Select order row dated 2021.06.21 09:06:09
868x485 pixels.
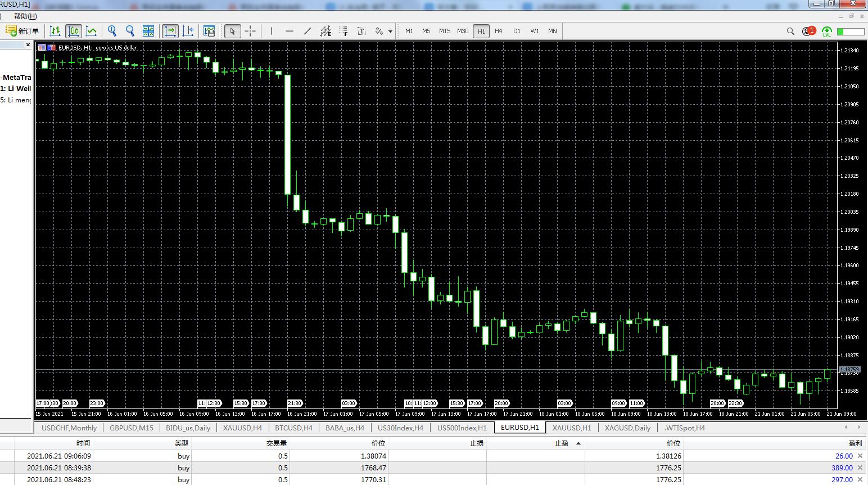pyautogui.click(x=433, y=456)
